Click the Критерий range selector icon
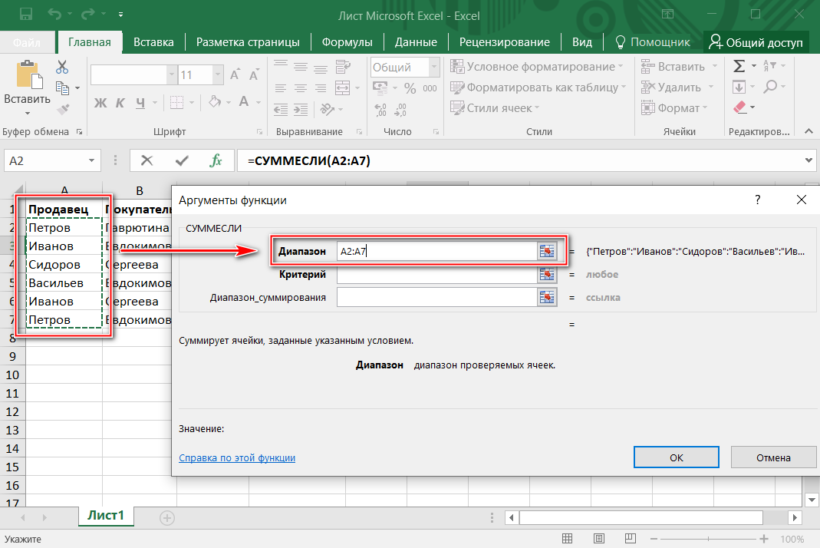Image resolution: width=820 pixels, height=548 pixels. (x=547, y=274)
